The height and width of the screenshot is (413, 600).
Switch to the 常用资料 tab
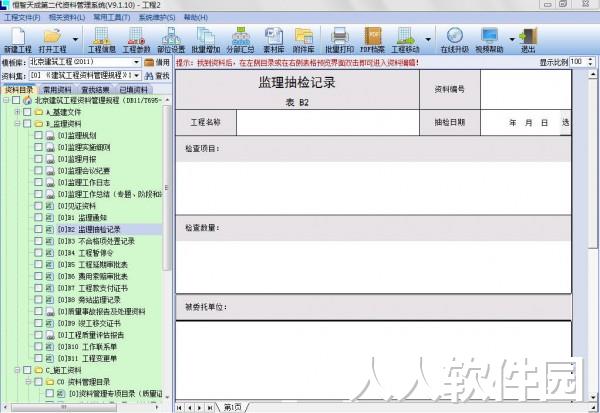point(57,90)
